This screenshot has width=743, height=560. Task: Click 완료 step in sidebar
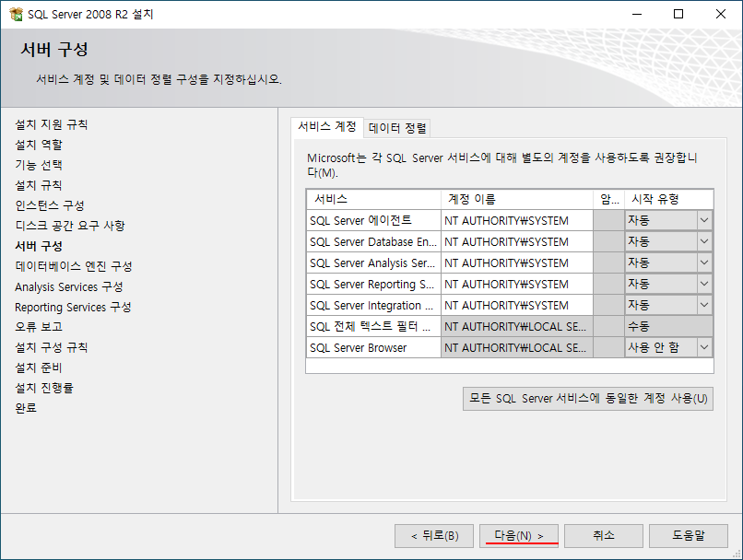coord(26,408)
